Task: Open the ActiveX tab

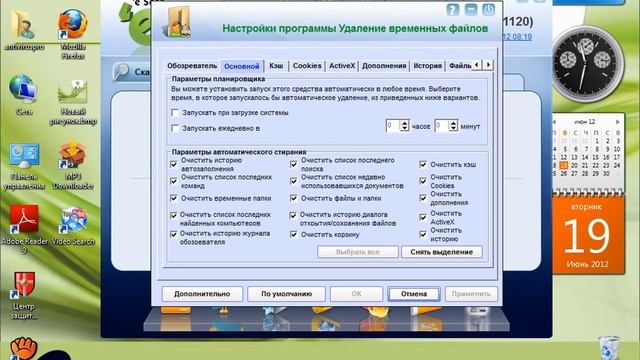Action: 342,66
